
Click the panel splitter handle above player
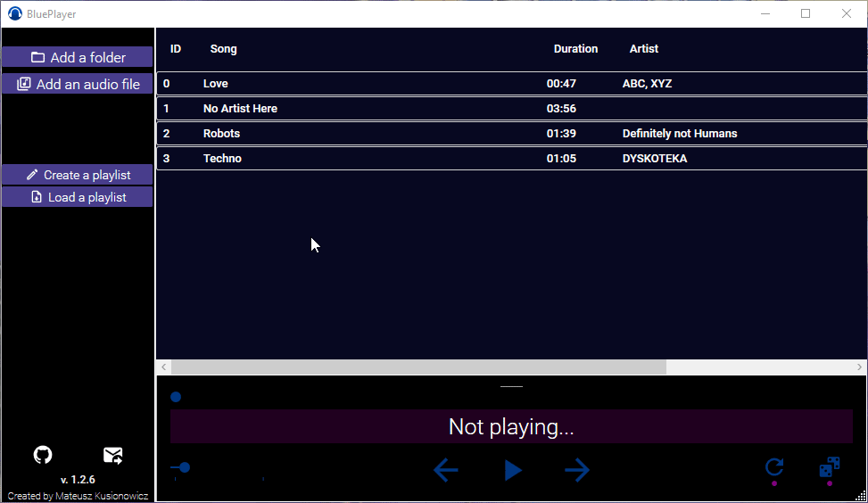[x=511, y=386]
